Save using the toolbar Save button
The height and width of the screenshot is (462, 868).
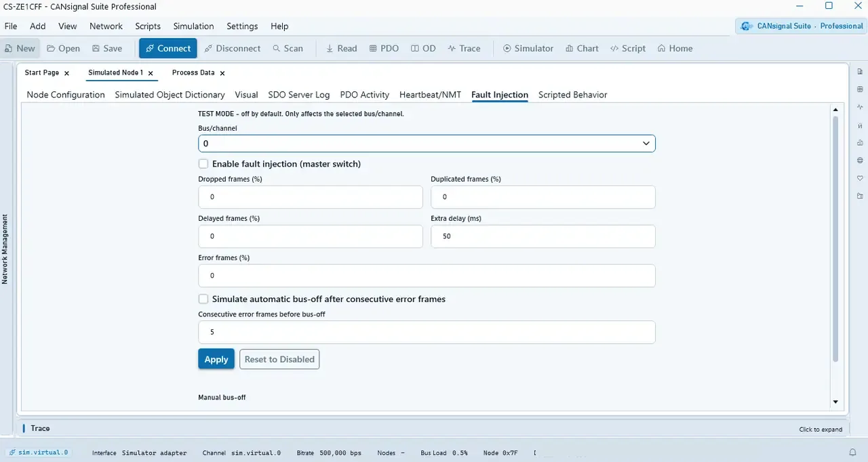click(x=107, y=48)
